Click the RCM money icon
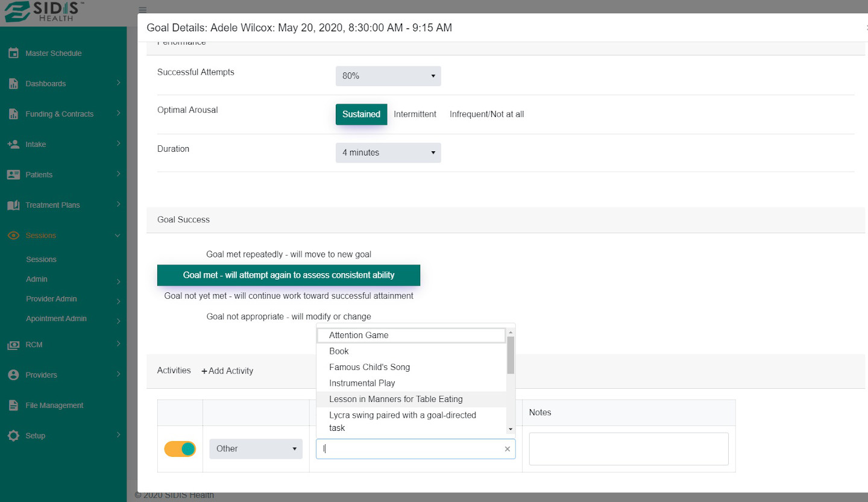868x502 pixels. (x=13, y=345)
